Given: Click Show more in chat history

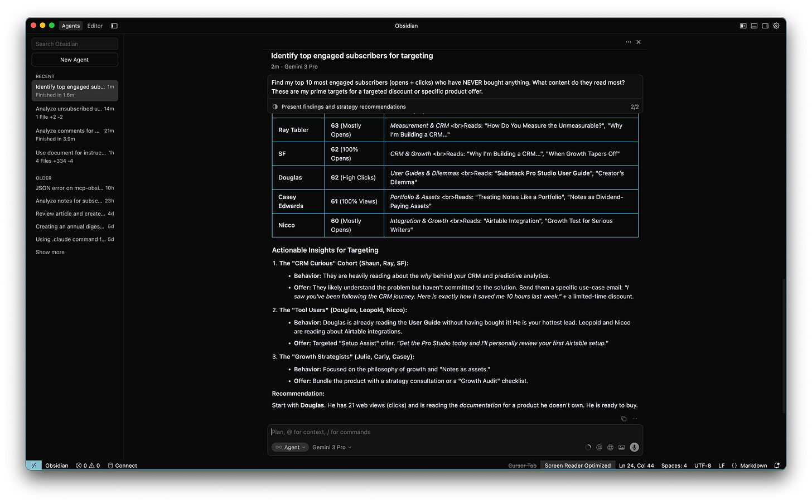Looking at the screenshot, I should pyautogui.click(x=50, y=252).
